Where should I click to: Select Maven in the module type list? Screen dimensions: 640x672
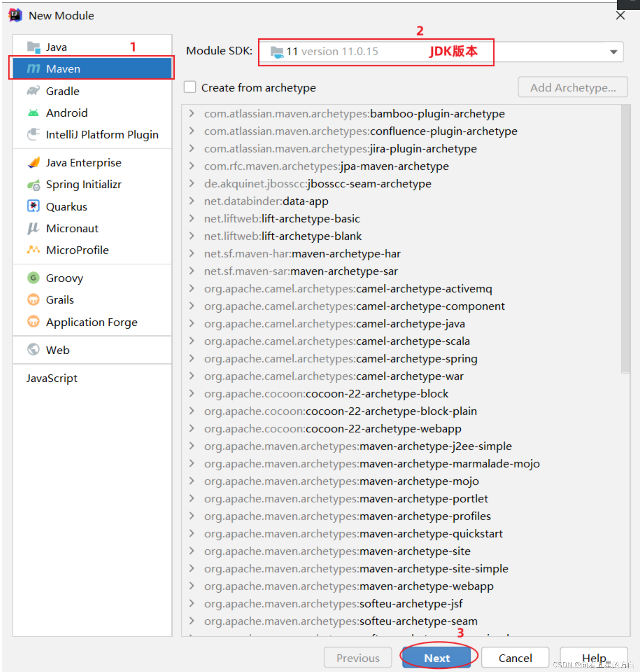tap(92, 69)
